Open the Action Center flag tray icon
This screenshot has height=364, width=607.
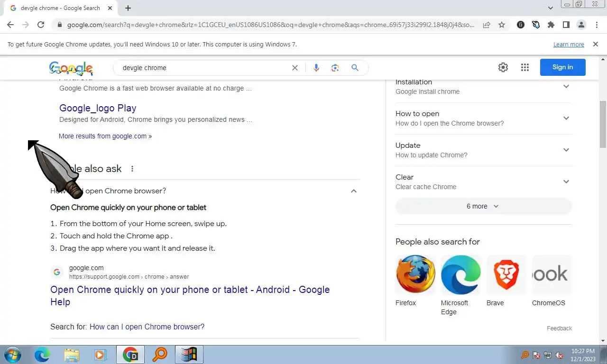pyautogui.click(x=536, y=355)
